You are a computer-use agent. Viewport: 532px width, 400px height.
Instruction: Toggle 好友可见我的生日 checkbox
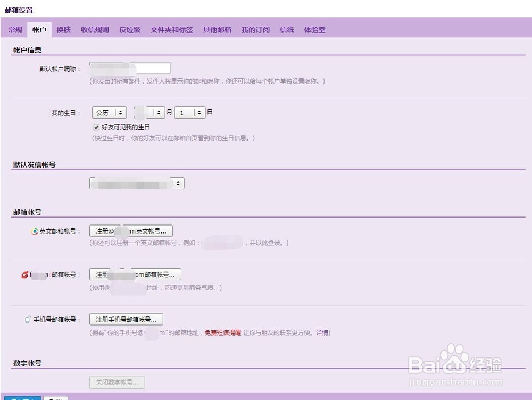[x=96, y=127]
